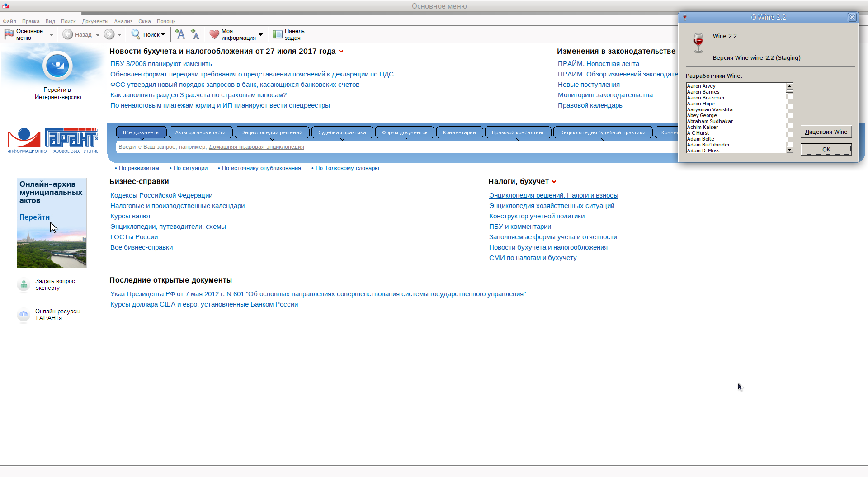This screenshot has width=868, height=477.
Task: Open the Анализ menu
Action: 123,21
